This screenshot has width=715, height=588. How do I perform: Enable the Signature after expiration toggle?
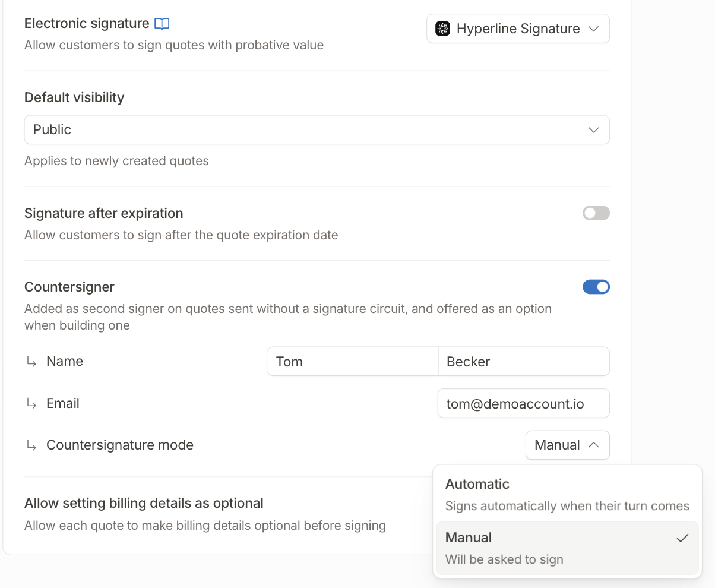click(x=596, y=213)
